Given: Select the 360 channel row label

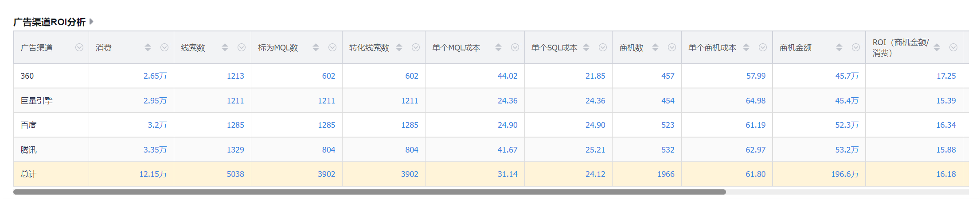Looking at the screenshot, I should (27, 76).
